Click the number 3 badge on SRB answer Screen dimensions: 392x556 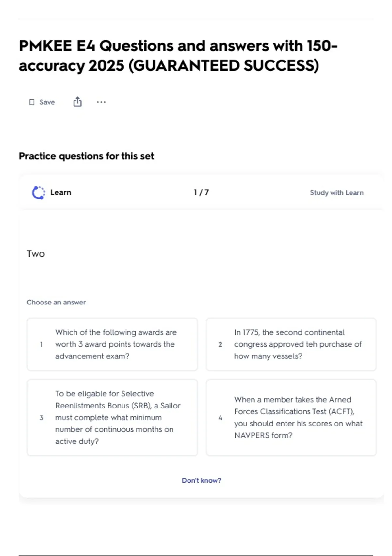41,418
